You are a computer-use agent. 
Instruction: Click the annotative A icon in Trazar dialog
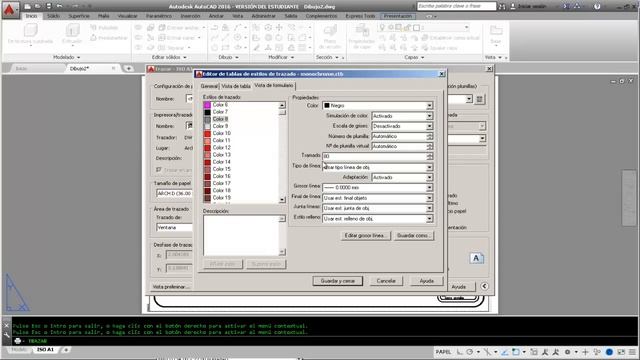(476, 258)
